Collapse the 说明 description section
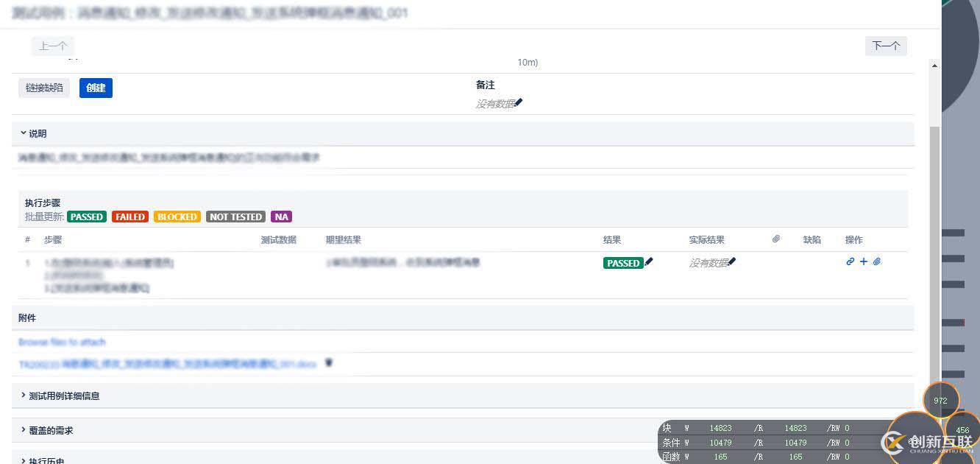 click(x=35, y=133)
